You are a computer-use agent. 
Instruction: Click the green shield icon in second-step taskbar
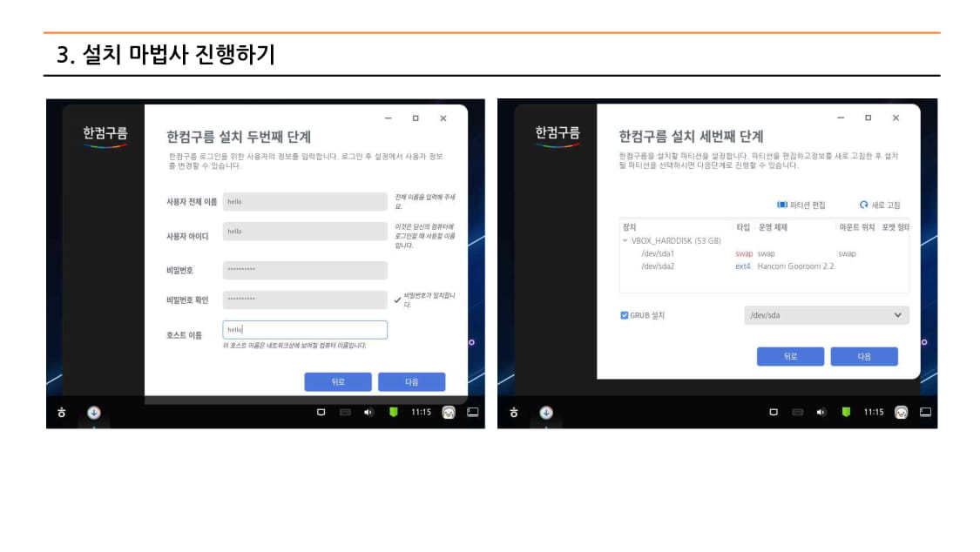tap(393, 412)
